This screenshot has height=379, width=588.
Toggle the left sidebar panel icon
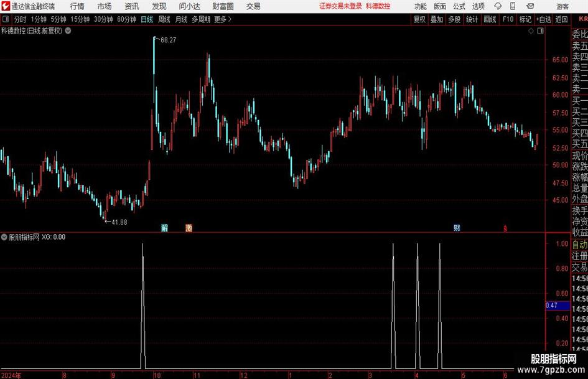6,19
